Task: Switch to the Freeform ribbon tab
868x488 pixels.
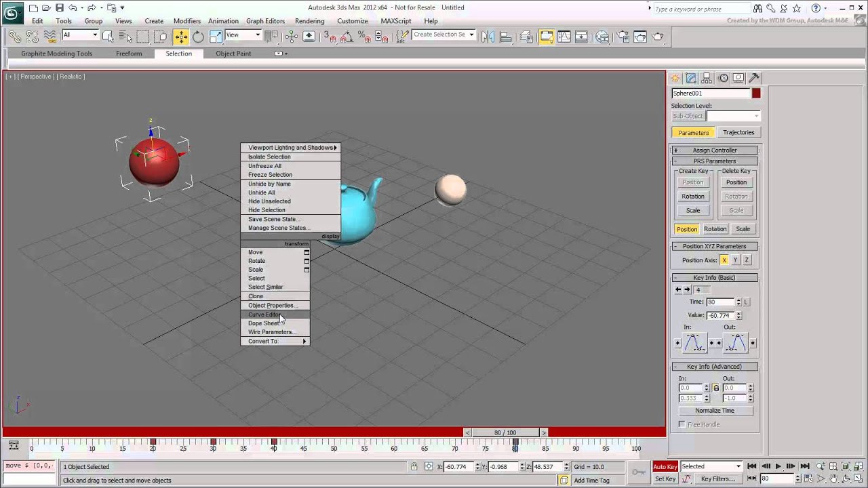Action: pos(129,54)
